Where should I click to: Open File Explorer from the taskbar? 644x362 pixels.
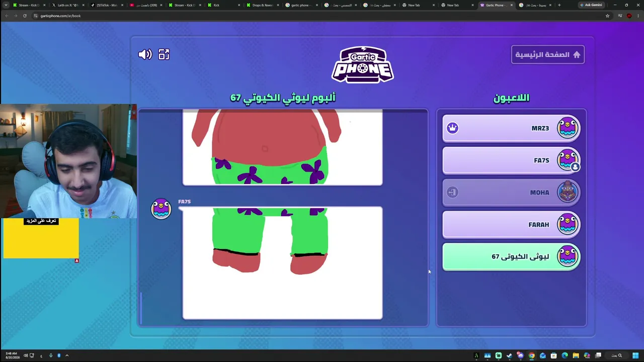point(576,355)
